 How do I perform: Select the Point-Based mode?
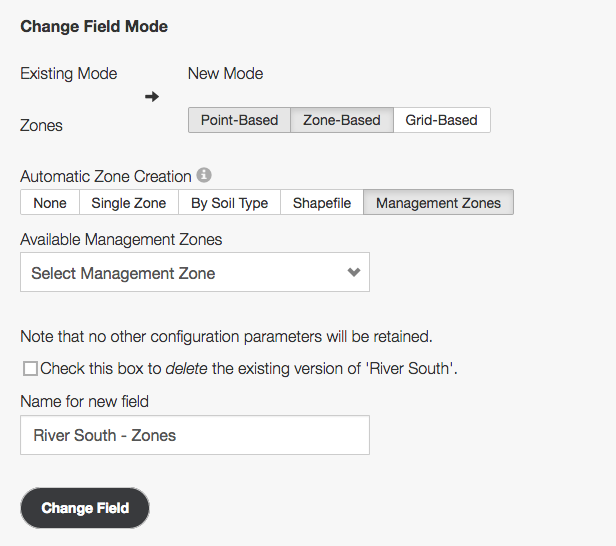click(239, 120)
